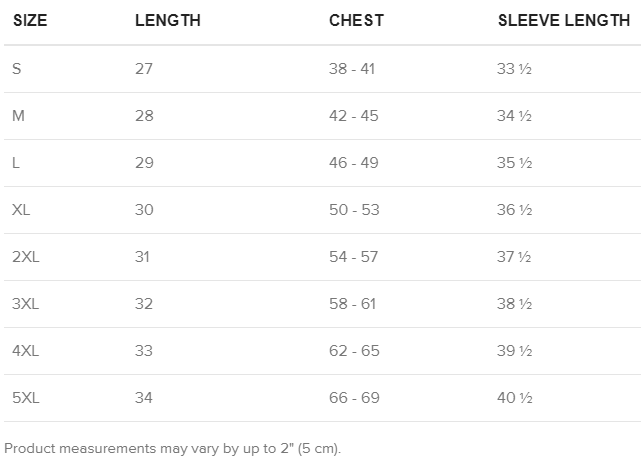Screen dimensions: 641x464
Task: Click the product measurements disclaimer text
Action: click(x=172, y=448)
